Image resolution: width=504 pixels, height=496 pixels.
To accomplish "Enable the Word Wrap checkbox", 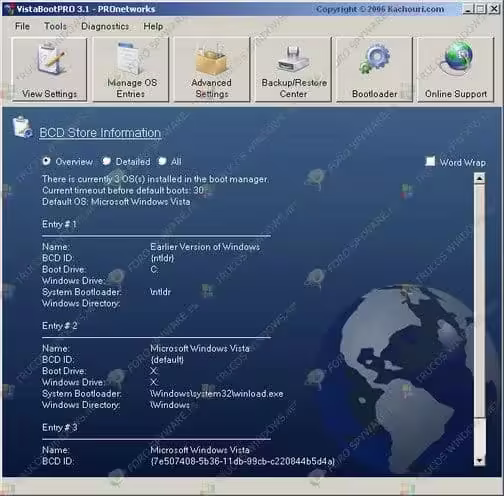I will tap(430, 161).
